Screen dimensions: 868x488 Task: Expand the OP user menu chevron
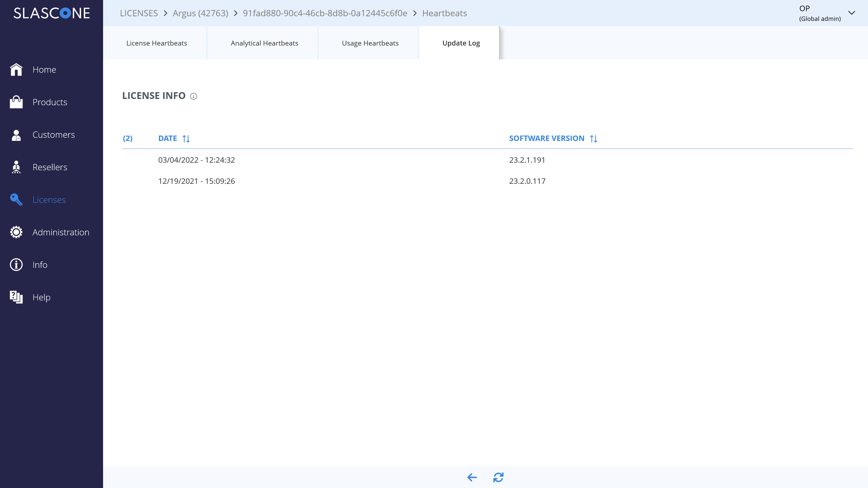pos(851,13)
